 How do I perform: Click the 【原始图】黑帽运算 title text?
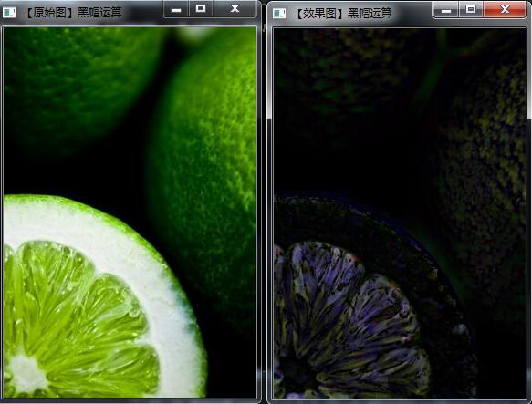pos(73,13)
